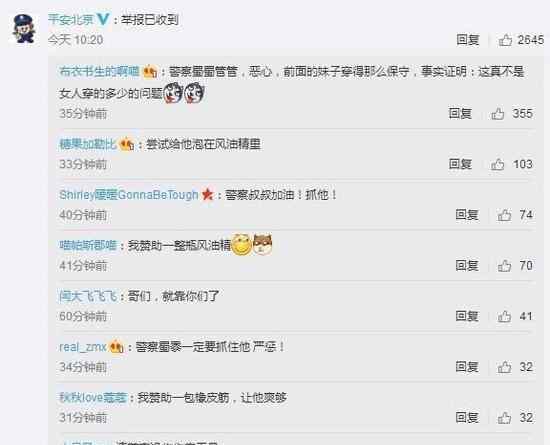Image resolution: width=550 pixels, height=445 pixels.
Task: Click the doge emoji in 风油精 comment
Action: [x=263, y=245]
